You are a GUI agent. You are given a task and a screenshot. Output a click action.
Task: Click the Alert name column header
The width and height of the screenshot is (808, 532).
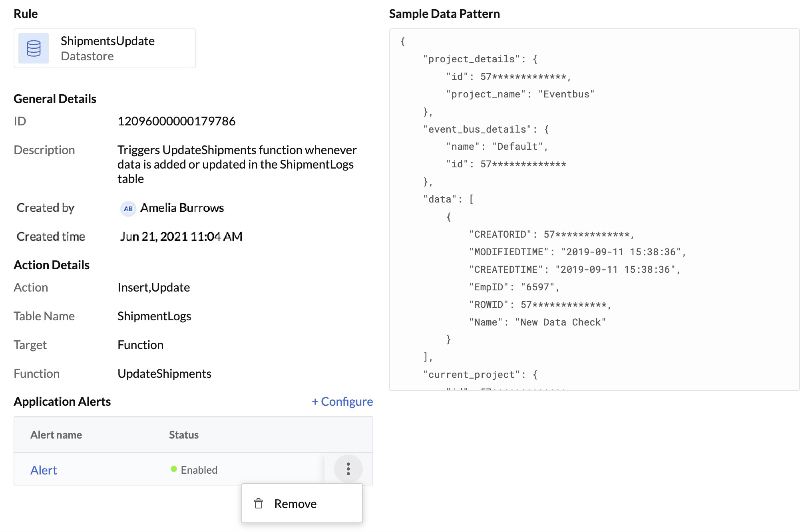tap(56, 435)
